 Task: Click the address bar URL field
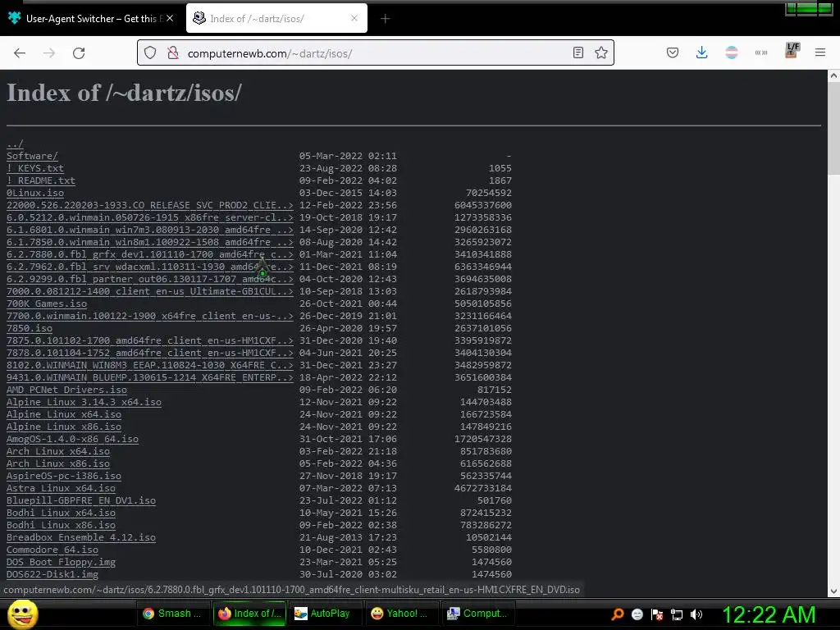pyautogui.click(x=375, y=53)
